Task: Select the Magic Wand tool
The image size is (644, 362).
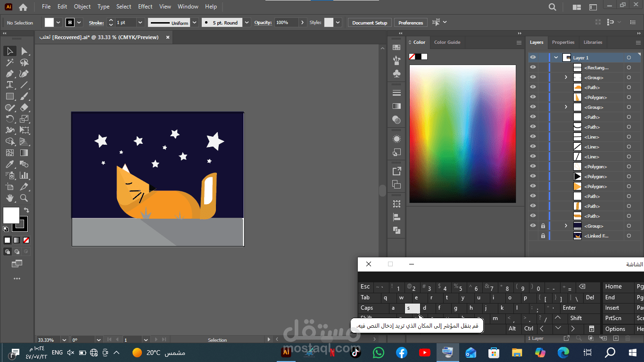Action: pyautogui.click(x=9, y=62)
